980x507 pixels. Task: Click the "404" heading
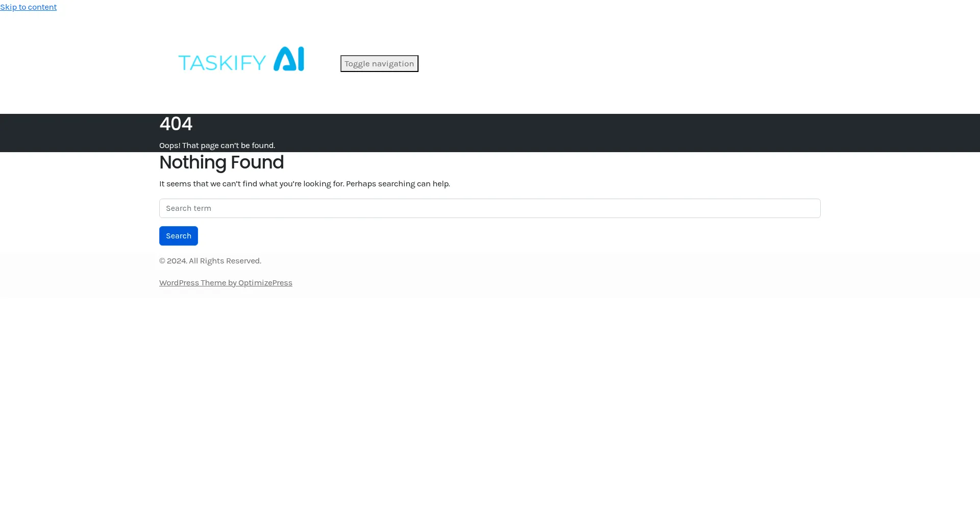176,124
